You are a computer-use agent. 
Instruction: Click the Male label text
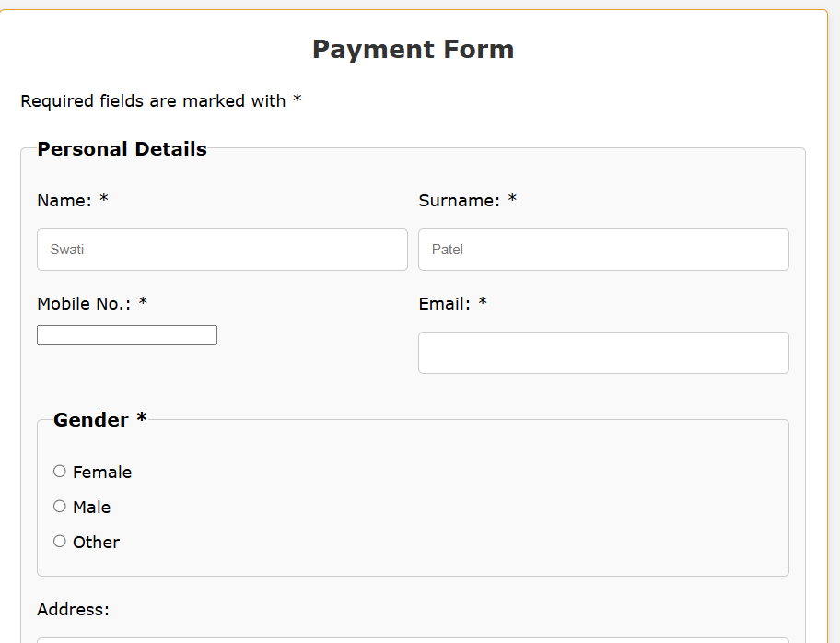(x=91, y=507)
